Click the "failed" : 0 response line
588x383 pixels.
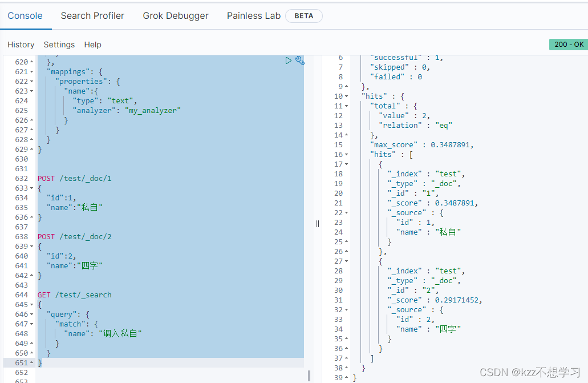pyautogui.click(x=396, y=76)
